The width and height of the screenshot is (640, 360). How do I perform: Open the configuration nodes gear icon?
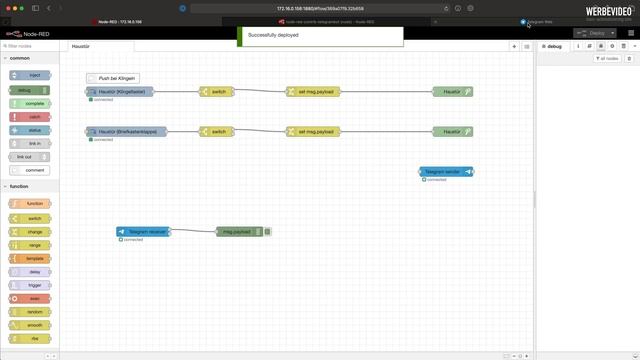tap(612, 47)
